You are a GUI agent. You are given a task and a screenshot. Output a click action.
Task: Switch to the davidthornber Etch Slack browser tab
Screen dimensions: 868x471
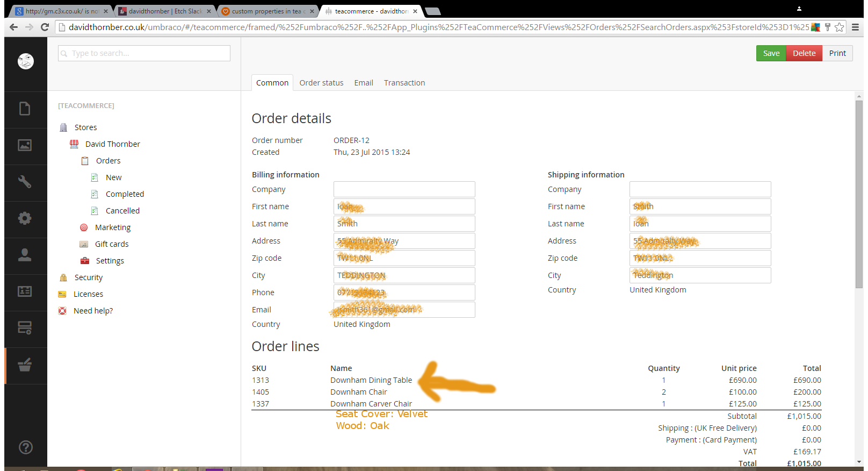pyautogui.click(x=165, y=11)
